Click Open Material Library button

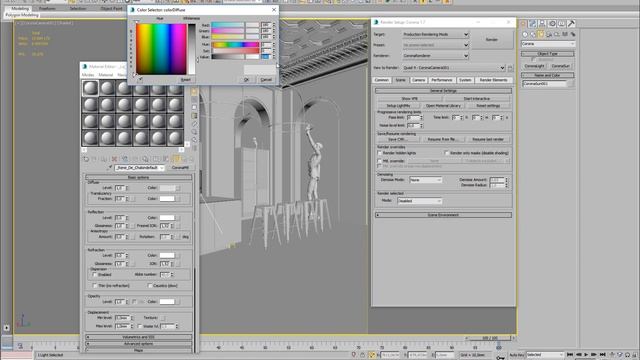pyautogui.click(x=443, y=106)
